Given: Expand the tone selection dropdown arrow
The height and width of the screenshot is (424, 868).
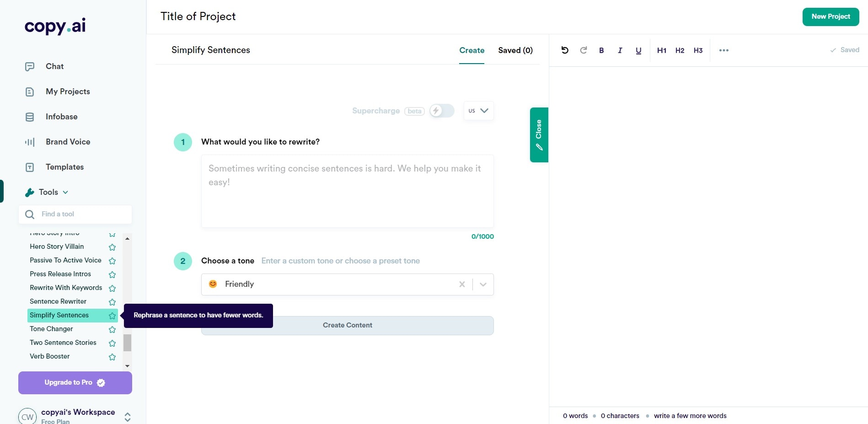Looking at the screenshot, I should click(x=483, y=284).
